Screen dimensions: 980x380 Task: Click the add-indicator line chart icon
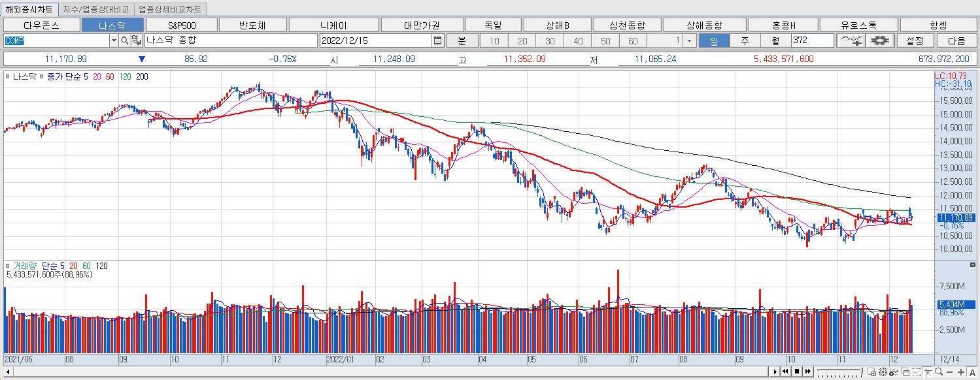click(851, 40)
